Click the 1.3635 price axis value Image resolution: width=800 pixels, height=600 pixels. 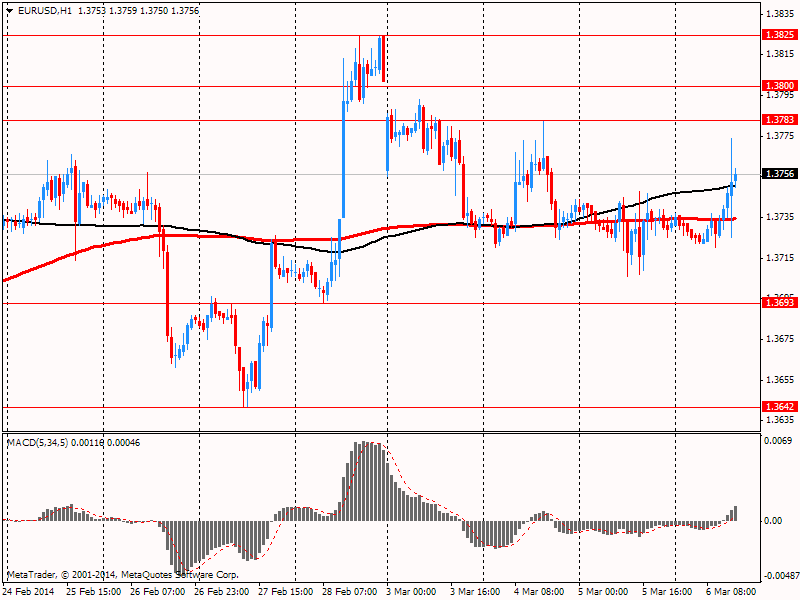pyautogui.click(x=780, y=420)
